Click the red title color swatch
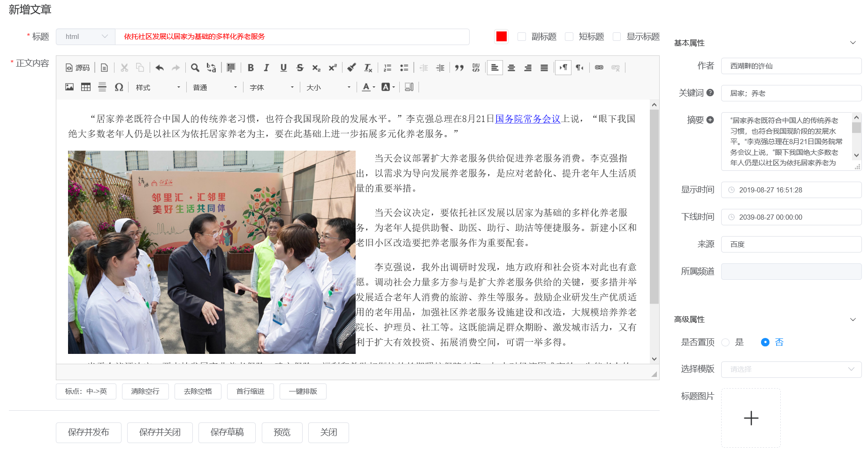This screenshot has height=452, width=868. coord(502,37)
